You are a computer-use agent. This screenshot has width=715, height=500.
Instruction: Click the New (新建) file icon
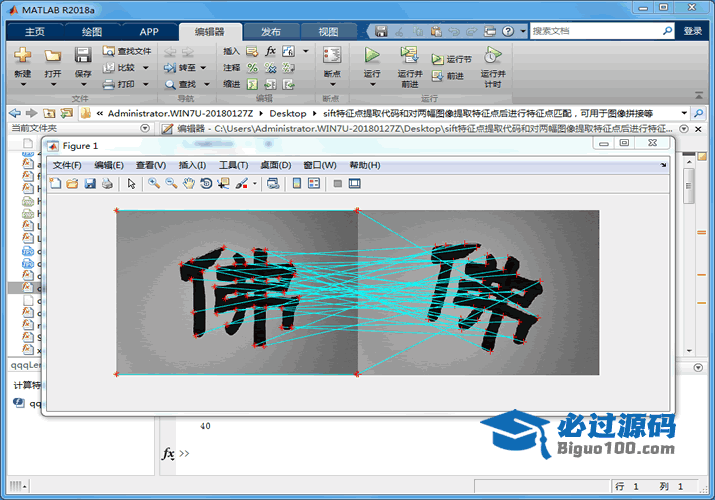click(22, 55)
